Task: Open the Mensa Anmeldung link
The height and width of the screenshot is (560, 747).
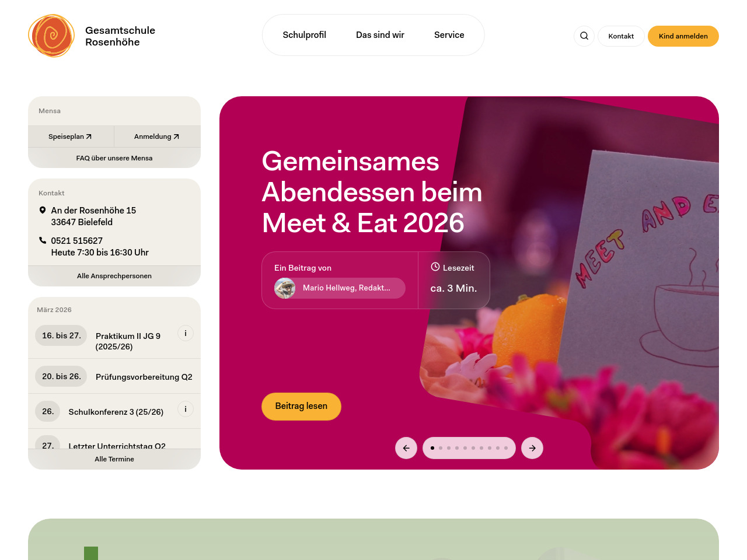Action: (158, 136)
